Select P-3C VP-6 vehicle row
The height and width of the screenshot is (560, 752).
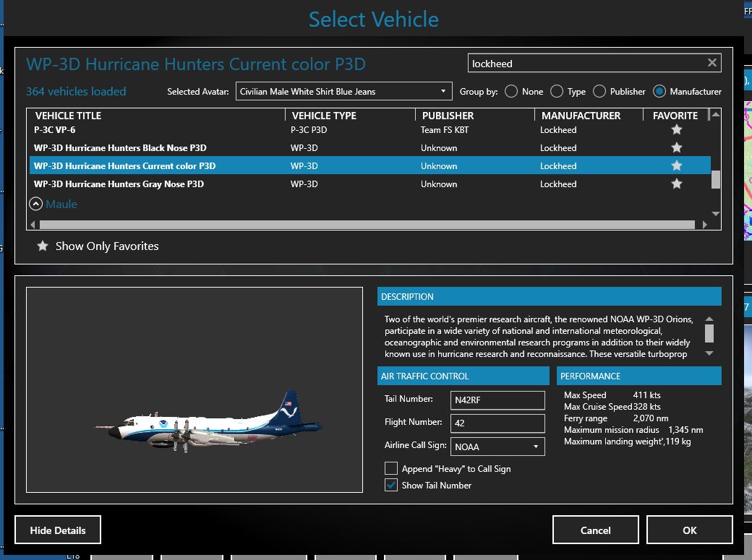(x=369, y=129)
